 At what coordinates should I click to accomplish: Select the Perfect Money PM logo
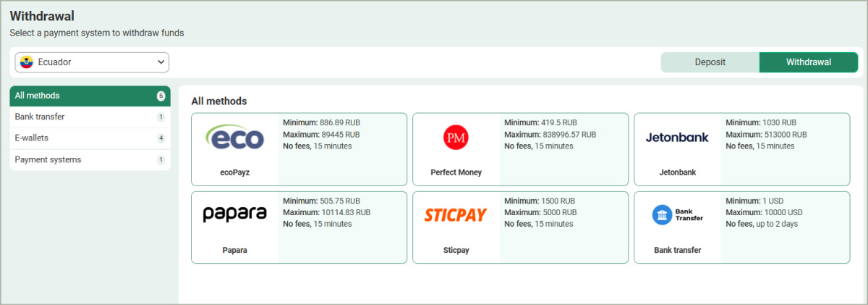point(456,137)
